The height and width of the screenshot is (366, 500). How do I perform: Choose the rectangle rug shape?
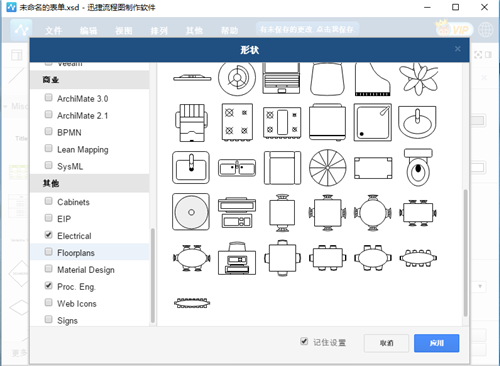click(373, 168)
